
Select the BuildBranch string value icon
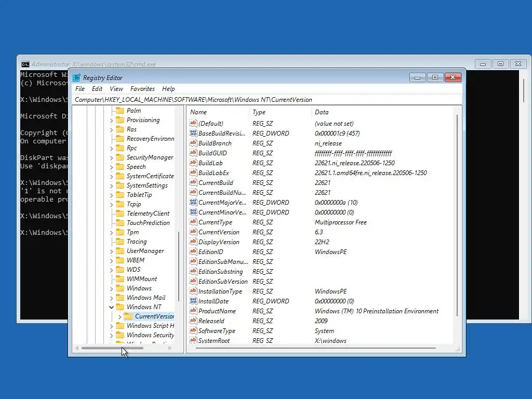[193, 143]
